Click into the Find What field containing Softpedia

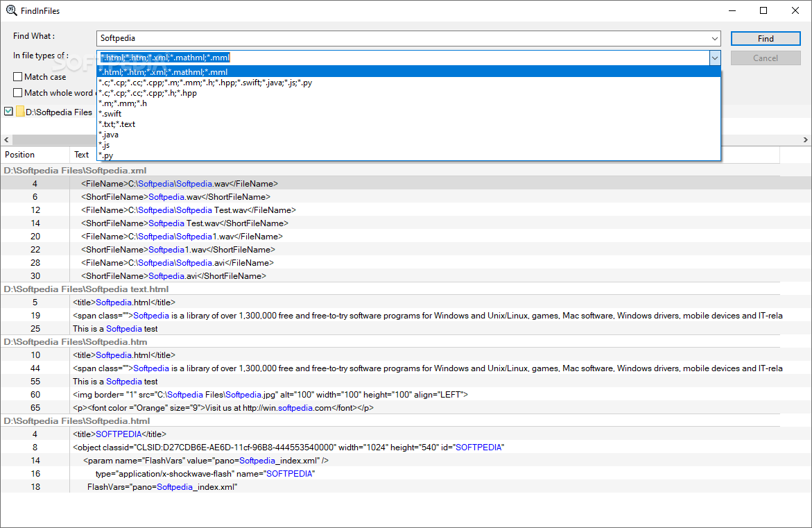coord(403,38)
